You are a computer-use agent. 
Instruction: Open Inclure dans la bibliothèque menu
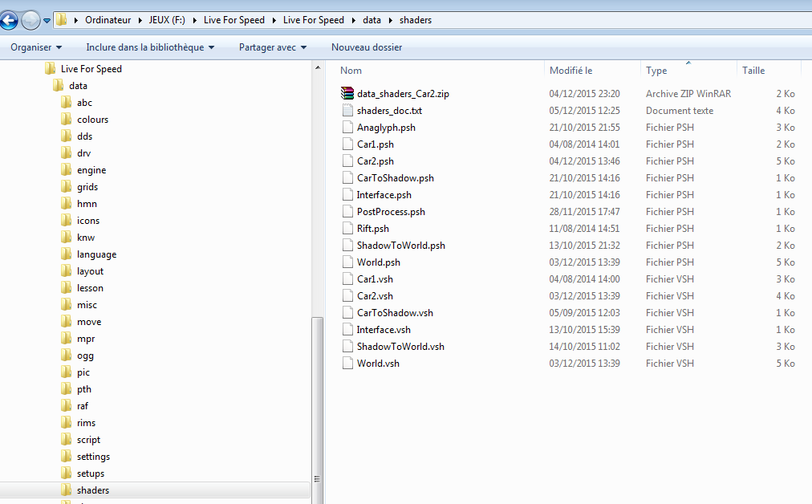click(x=150, y=47)
